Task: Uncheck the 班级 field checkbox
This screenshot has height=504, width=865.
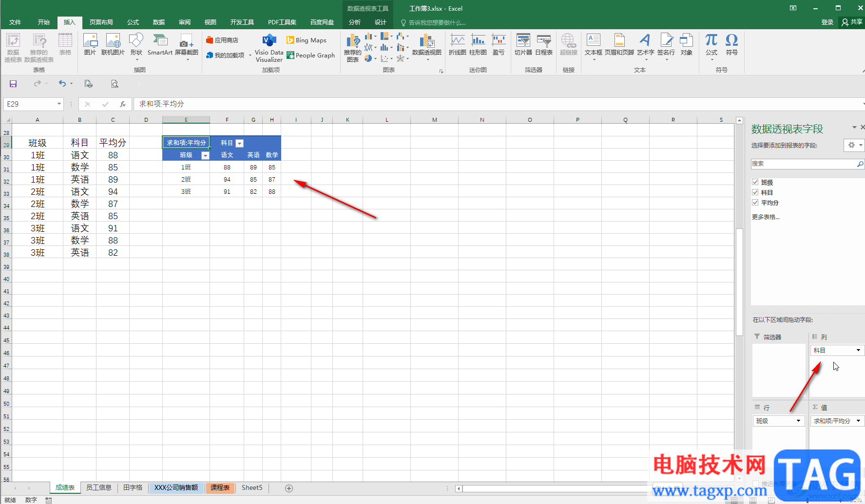Action: pos(755,182)
